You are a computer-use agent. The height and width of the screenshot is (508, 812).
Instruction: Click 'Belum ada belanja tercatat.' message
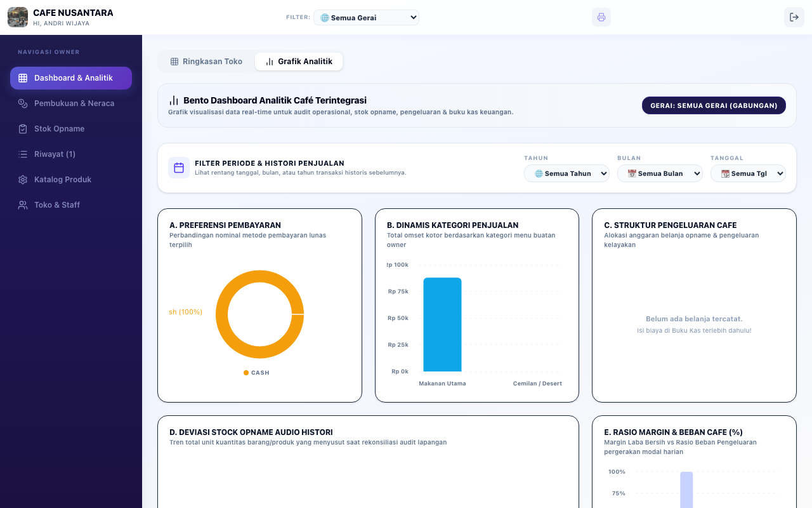tap(694, 319)
